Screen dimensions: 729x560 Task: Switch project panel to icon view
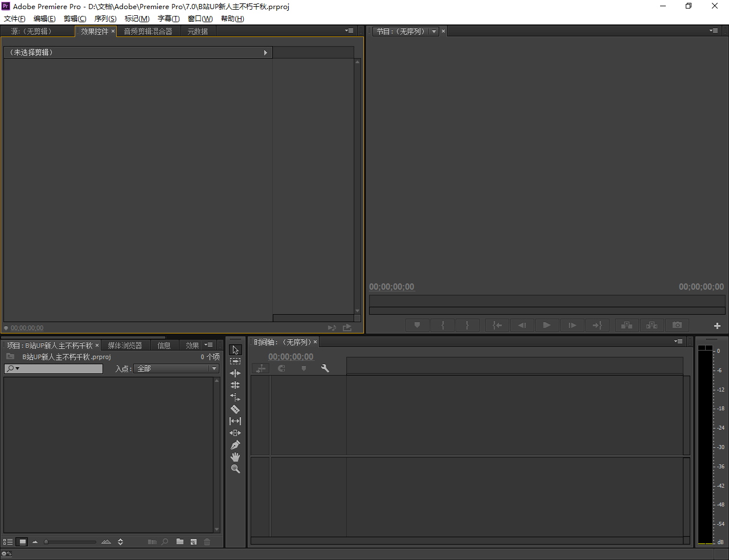22,542
